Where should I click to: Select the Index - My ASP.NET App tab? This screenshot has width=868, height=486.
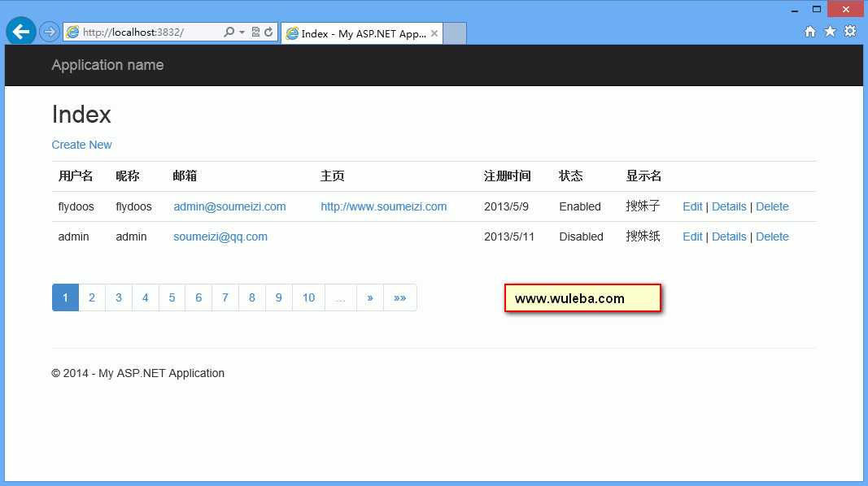click(x=362, y=33)
